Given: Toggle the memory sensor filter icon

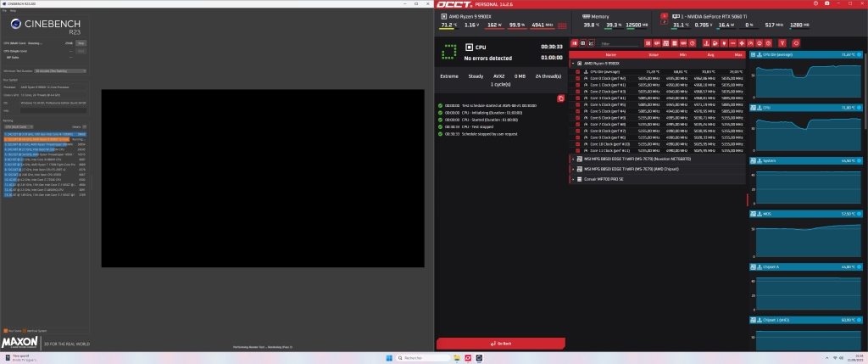Looking at the screenshot, I should [x=683, y=43].
